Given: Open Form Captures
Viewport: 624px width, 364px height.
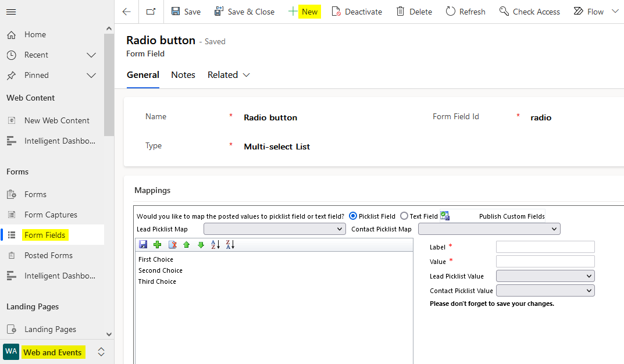Looking at the screenshot, I should tap(52, 215).
